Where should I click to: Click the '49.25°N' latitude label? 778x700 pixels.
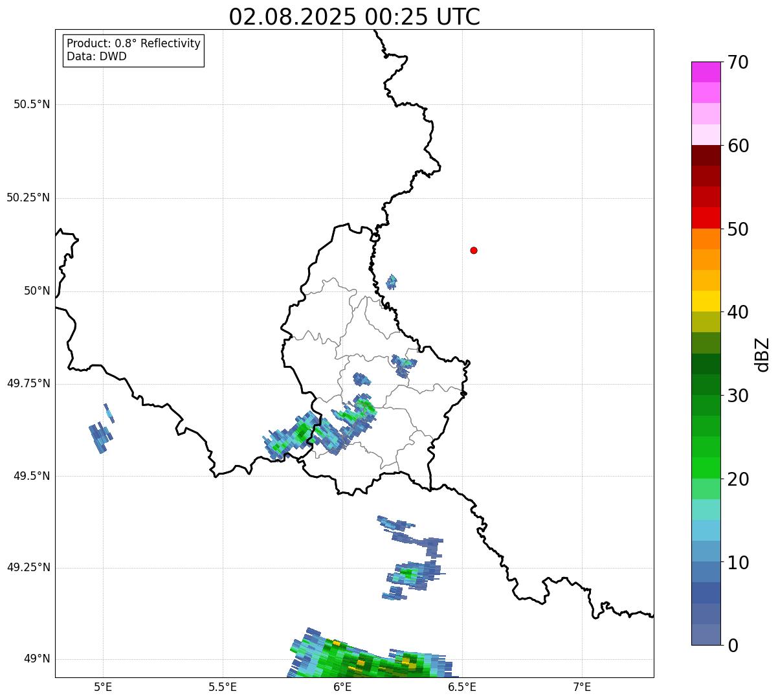(28, 568)
